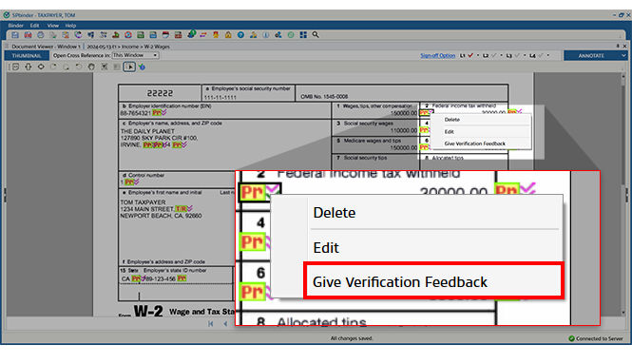Open the dropdown arrow next to L2 sign-off
The image size is (632, 364).
[x=501, y=55]
